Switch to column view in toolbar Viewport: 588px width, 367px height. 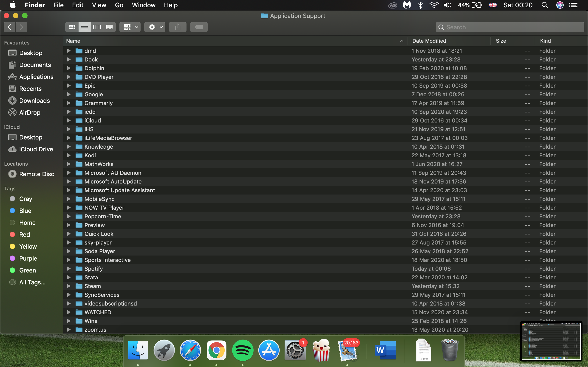97,27
